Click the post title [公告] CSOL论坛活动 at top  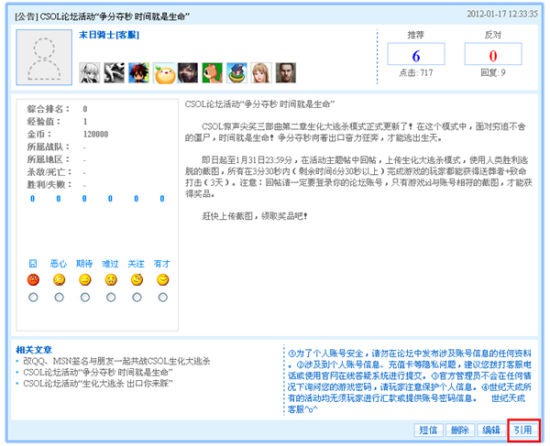pos(102,16)
